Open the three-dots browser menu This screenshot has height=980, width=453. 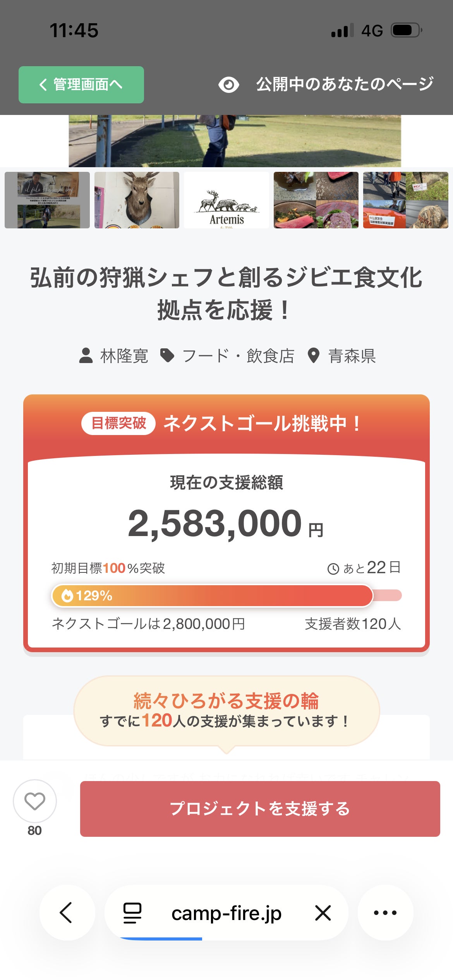pyautogui.click(x=385, y=912)
